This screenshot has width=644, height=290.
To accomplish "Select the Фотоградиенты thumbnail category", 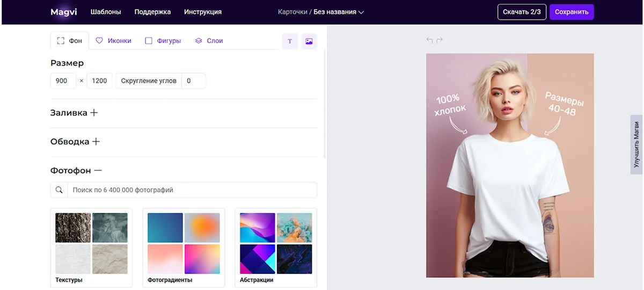I will tap(184, 247).
